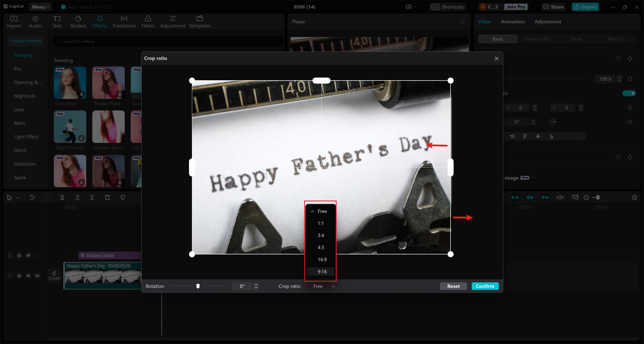Switch to the Animation tab
The width and height of the screenshot is (644, 344).
pyautogui.click(x=512, y=22)
